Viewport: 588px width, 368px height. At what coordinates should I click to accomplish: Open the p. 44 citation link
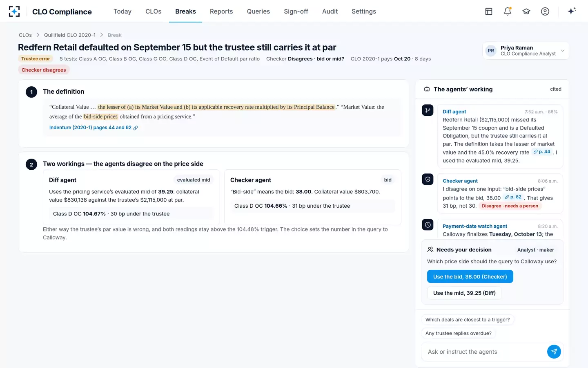click(542, 152)
